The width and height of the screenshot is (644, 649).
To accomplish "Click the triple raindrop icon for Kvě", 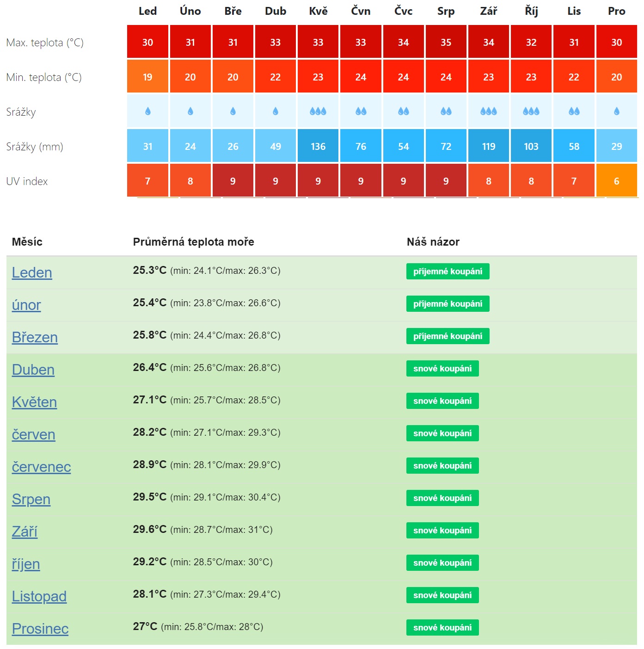I will (x=318, y=111).
